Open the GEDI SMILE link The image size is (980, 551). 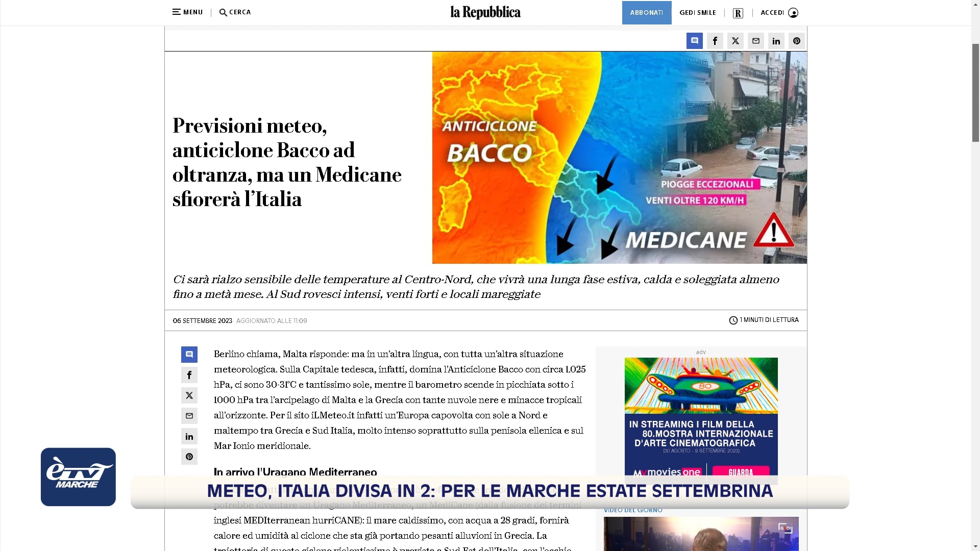point(698,13)
